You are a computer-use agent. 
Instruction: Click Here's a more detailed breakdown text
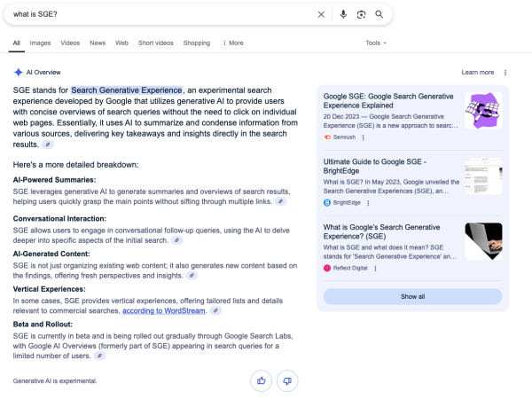tap(75, 165)
